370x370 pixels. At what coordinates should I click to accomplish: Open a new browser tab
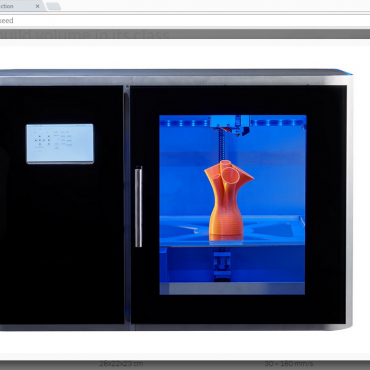pos(53,6)
